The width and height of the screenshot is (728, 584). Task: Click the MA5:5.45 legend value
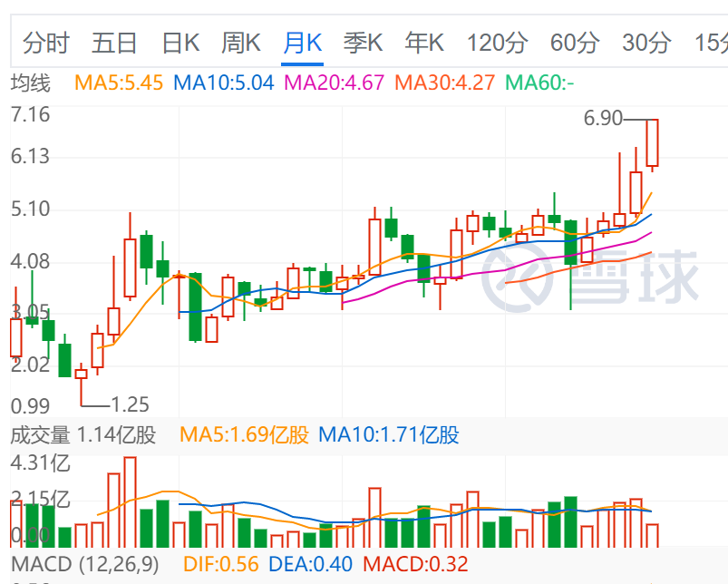click(x=119, y=83)
